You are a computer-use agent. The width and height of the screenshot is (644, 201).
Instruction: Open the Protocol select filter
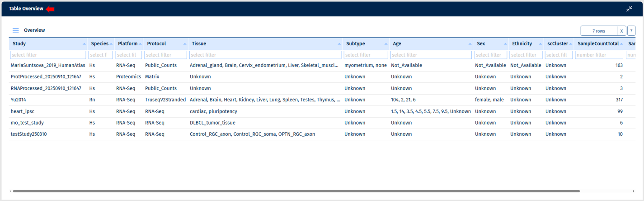[165, 55]
